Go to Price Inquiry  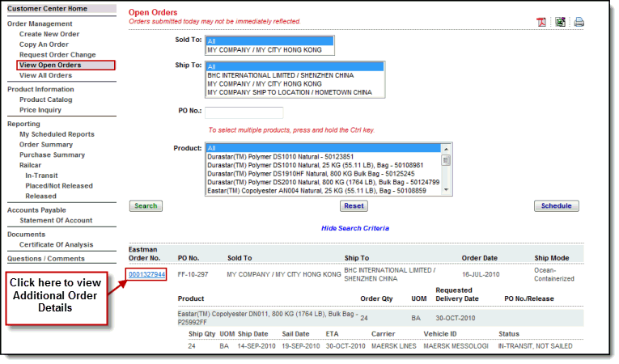(x=40, y=110)
